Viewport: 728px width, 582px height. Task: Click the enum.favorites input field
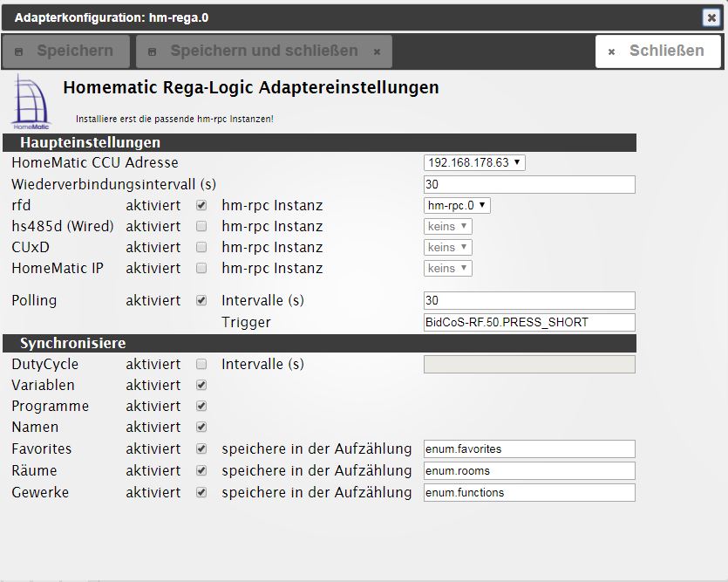tap(529, 448)
